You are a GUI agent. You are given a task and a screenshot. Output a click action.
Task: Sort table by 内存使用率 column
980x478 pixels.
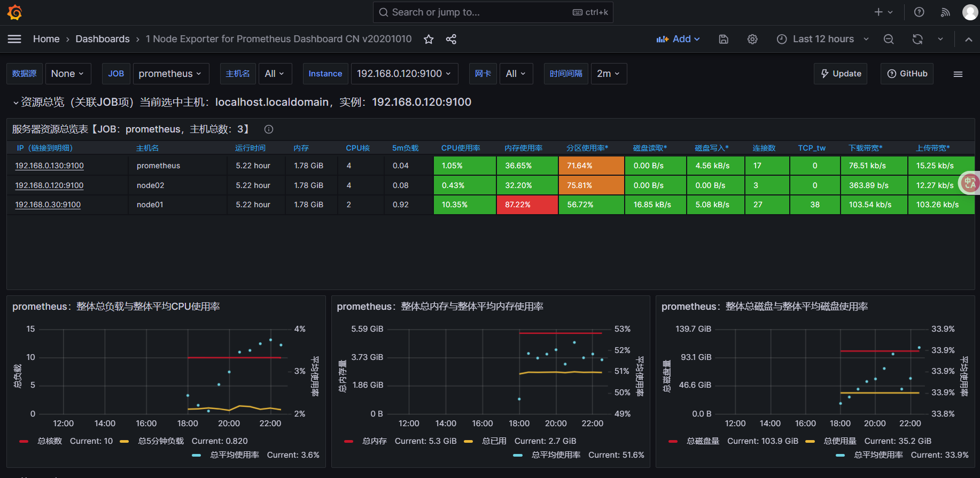pyautogui.click(x=523, y=148)
